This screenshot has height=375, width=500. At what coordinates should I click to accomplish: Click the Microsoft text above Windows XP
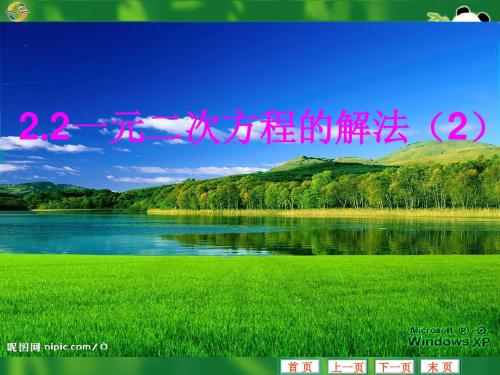(432, 330)
